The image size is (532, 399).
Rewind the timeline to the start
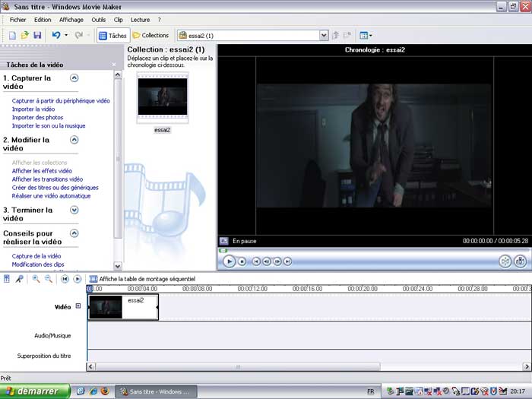(65, 279)
